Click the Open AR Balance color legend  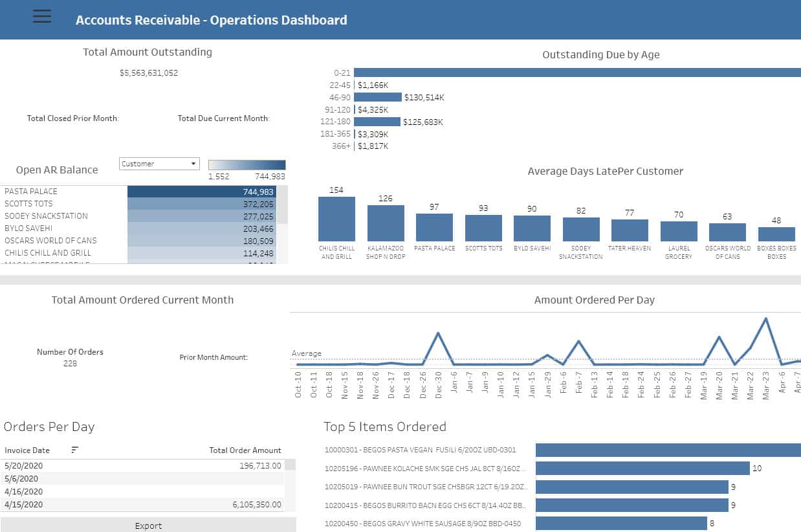click(x=247, y=165)
